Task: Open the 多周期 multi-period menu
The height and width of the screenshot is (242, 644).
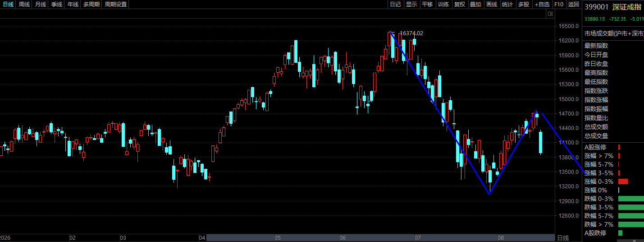Action: point(91,5)
